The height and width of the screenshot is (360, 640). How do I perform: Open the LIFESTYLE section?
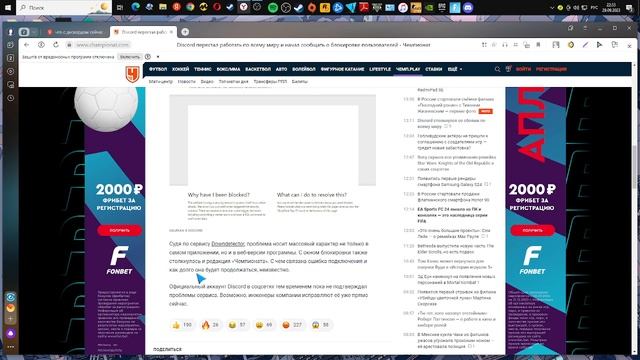click(x=380, y=69)
